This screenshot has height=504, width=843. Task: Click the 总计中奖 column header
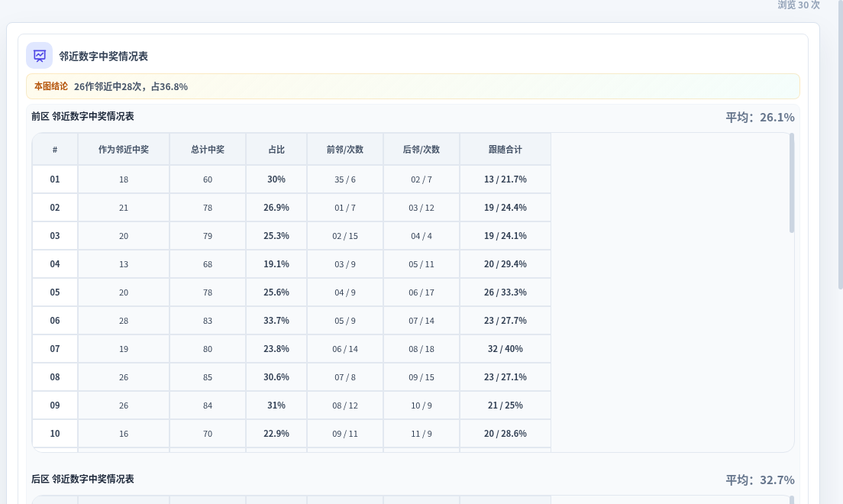coord(208,150)
